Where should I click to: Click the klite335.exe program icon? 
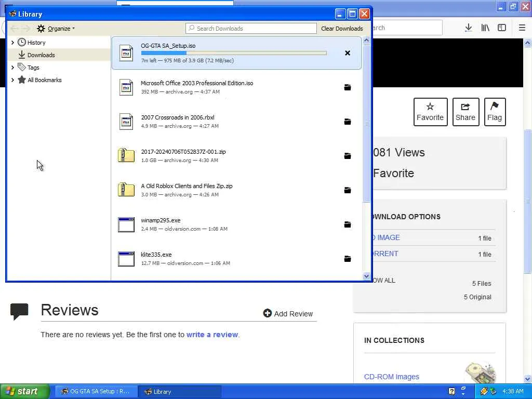click(x=126, y=259)
